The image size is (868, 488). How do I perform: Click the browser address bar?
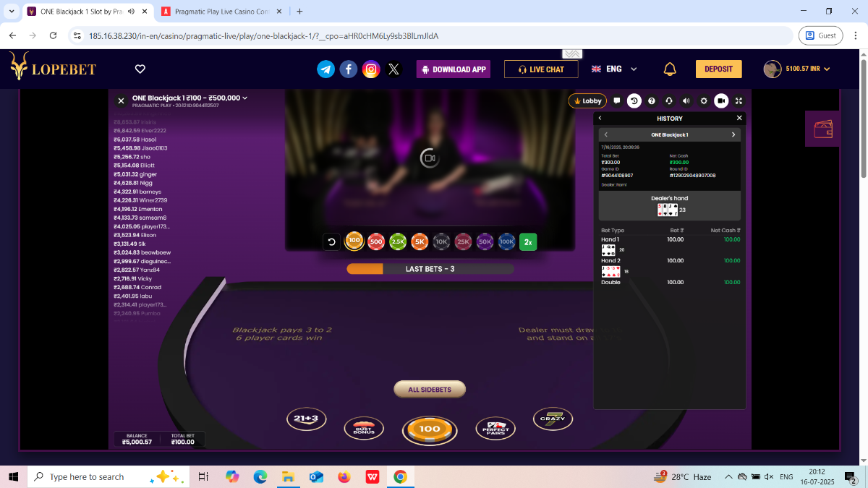[x=431, y=35]
